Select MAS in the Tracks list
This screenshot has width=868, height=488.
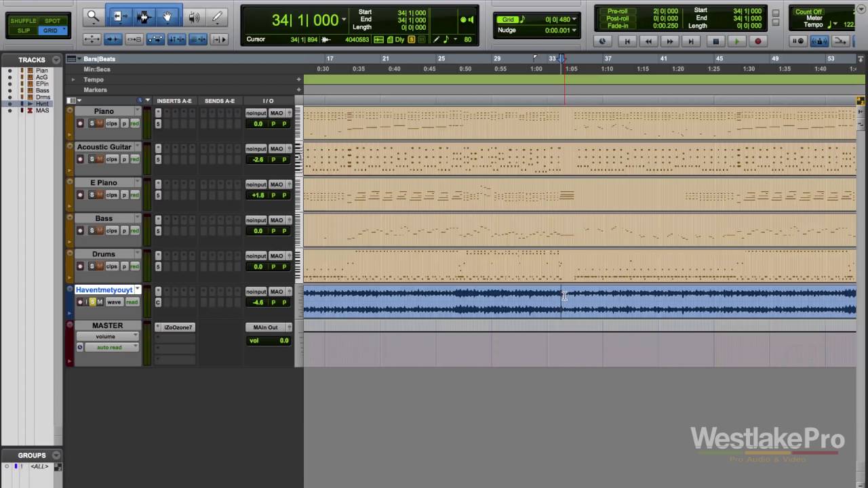[42, 110]
